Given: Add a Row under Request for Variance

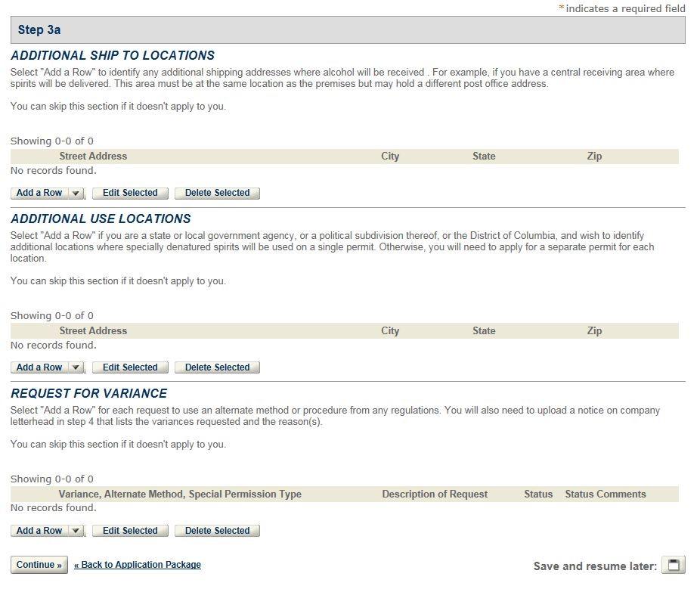Looking at the screenshot, I should pyautogui.click(x=39, y=531).
